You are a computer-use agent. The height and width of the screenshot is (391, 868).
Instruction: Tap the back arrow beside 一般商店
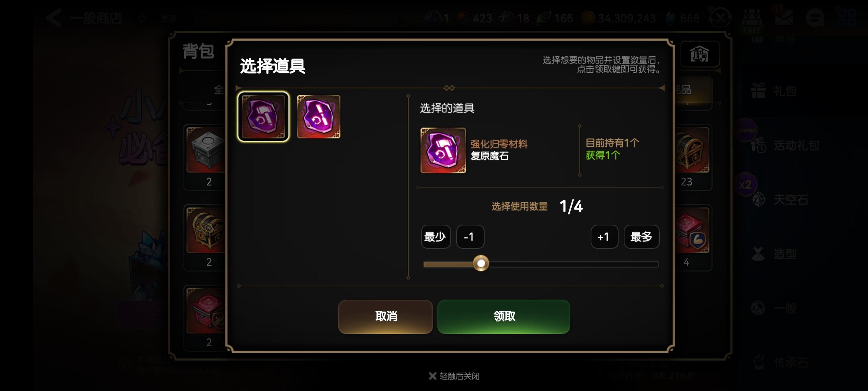click(54, 18)
